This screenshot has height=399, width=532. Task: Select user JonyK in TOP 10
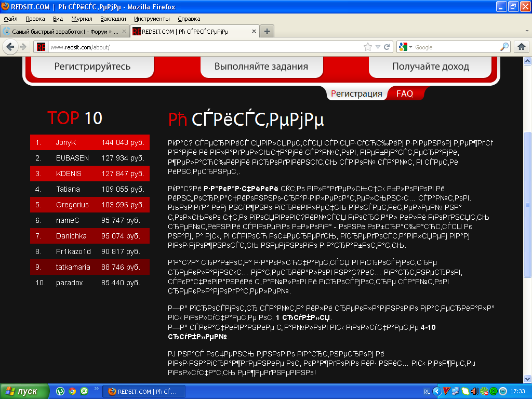tap(66, 142)
